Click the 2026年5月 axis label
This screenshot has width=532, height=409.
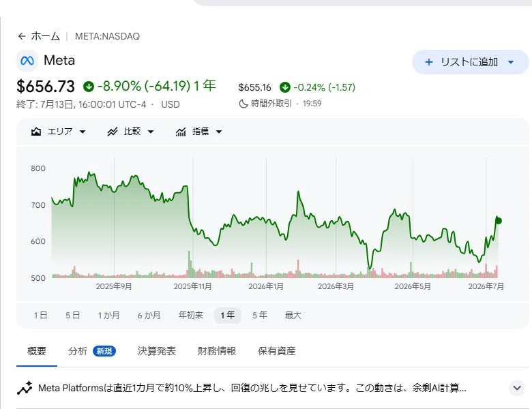[x=413, y=286]
